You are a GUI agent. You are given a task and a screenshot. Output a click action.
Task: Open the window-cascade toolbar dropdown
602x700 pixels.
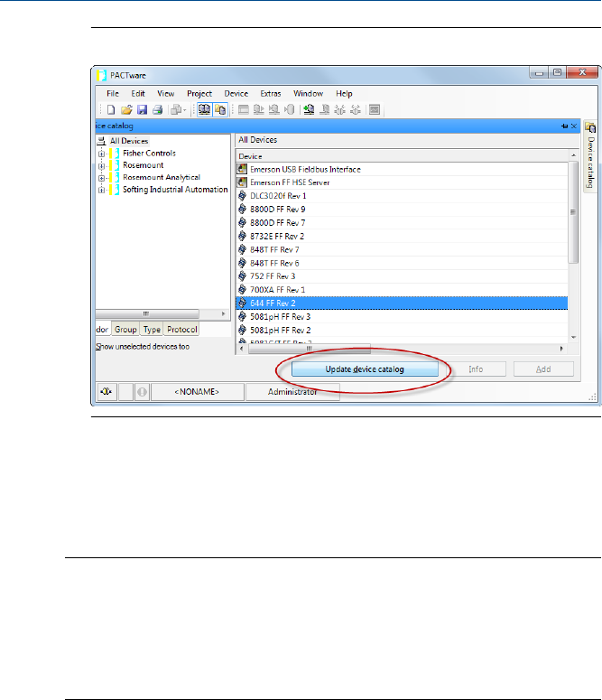179,110
